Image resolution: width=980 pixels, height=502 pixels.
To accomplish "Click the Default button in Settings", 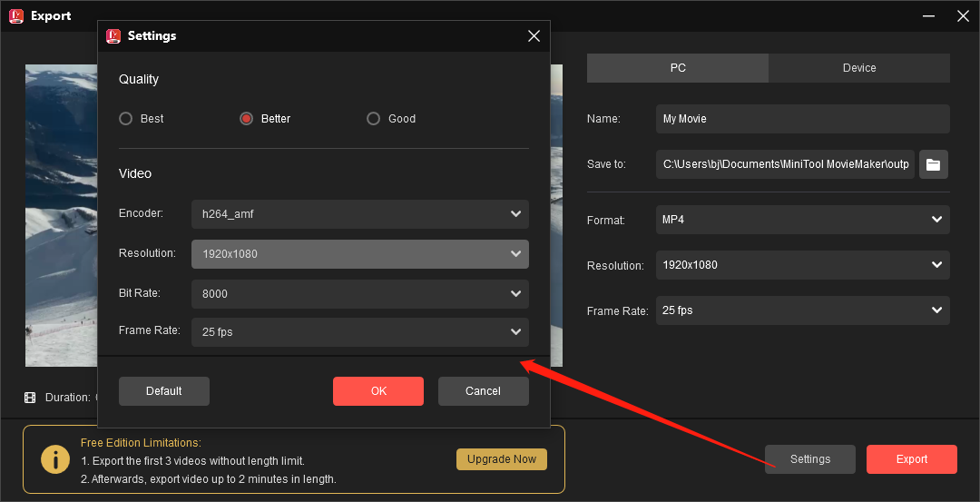I will [163, 390].
